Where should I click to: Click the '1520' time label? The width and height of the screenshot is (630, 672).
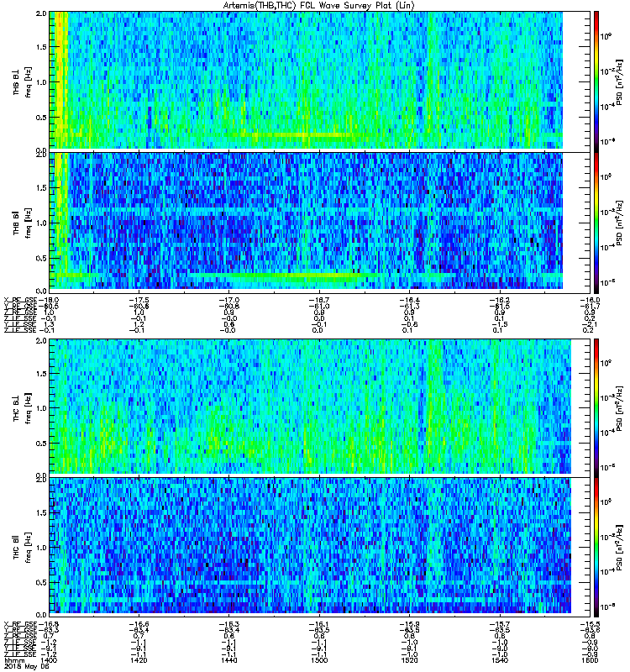coord(409,660)
